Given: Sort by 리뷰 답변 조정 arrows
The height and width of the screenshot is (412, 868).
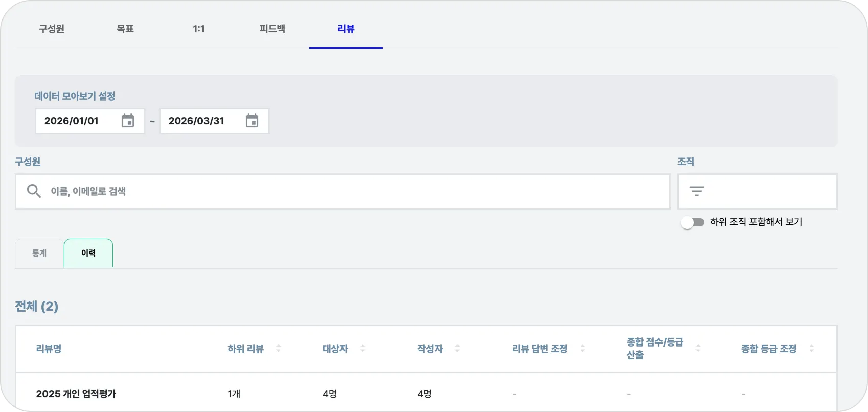Looking at the screenshot, I should tap(582, 348).
